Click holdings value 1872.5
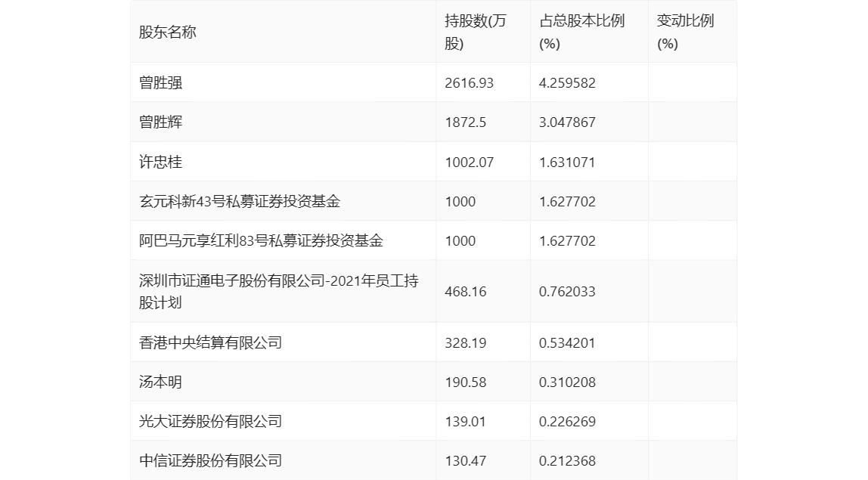 [x=466, y=122]
